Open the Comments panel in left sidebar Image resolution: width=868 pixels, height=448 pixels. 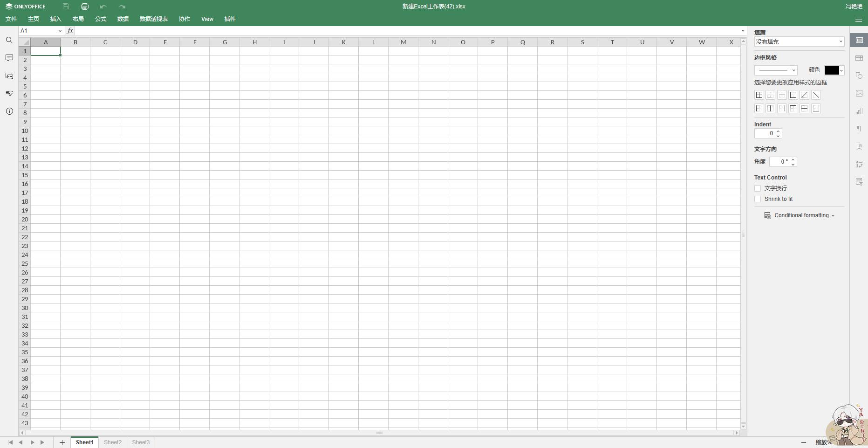coord(9,58)
